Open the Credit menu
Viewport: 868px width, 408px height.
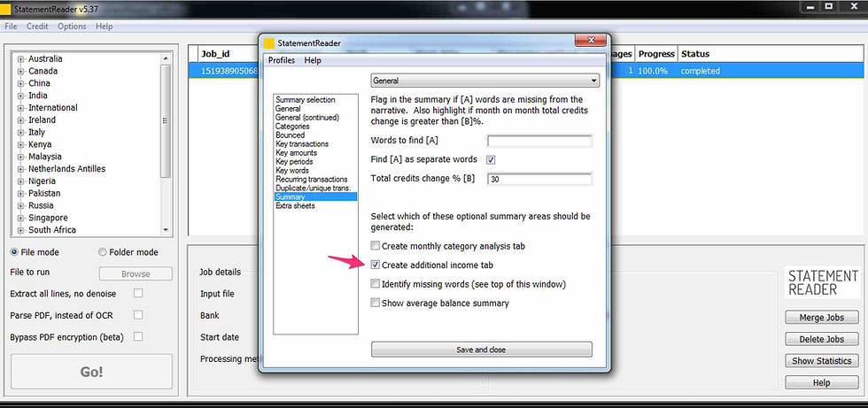tap(37, 26)
